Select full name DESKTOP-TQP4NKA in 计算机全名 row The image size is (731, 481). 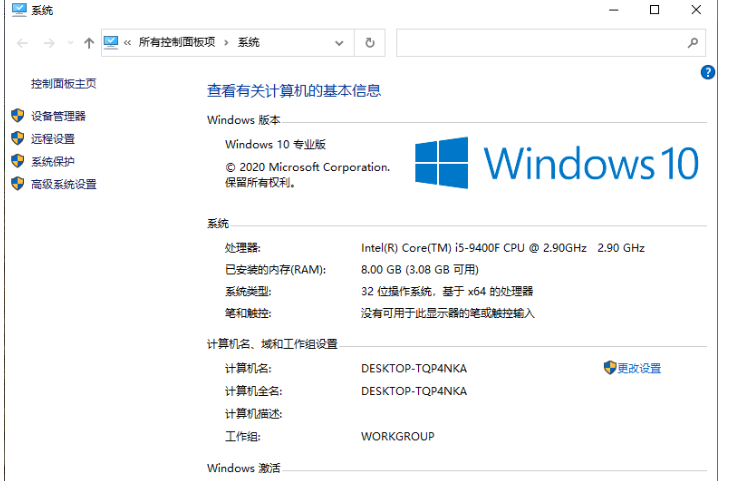tap(414, 392)
